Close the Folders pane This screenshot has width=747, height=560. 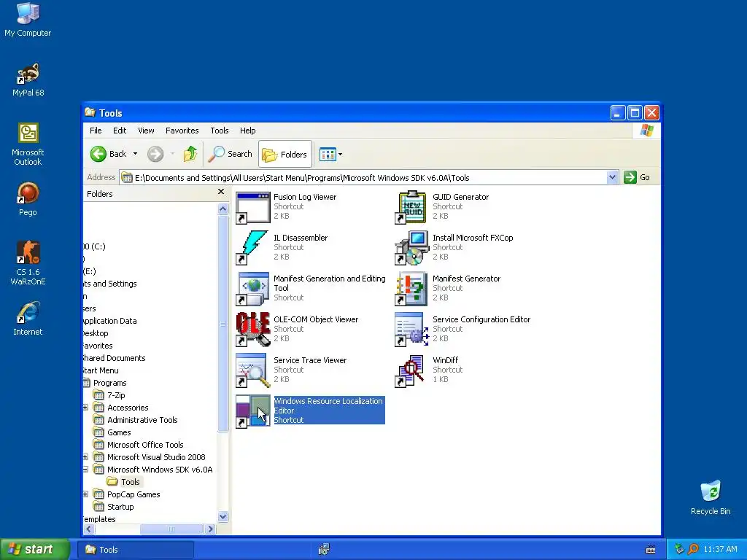coord(220,192)
